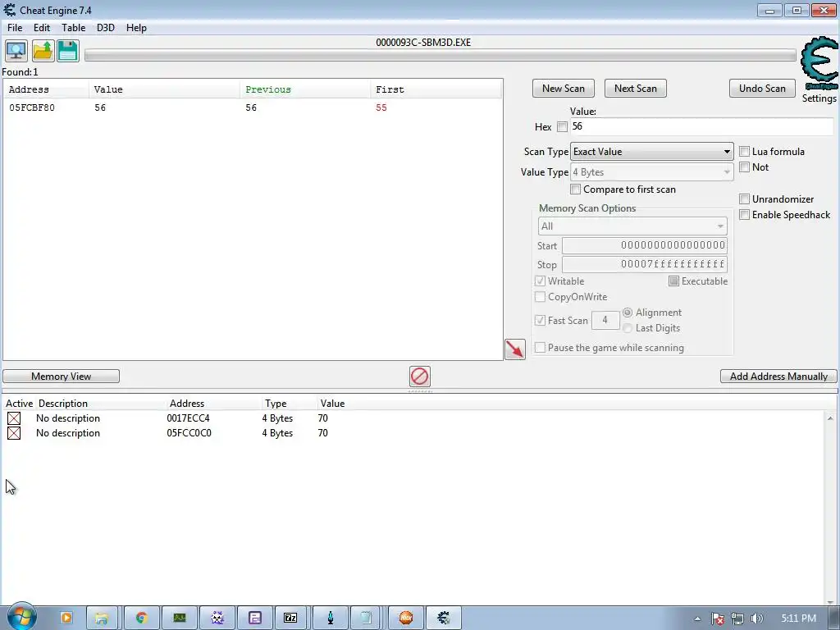840x630 pixels.
Task: Open the notepad taskbar app
Action: (366, 619)
